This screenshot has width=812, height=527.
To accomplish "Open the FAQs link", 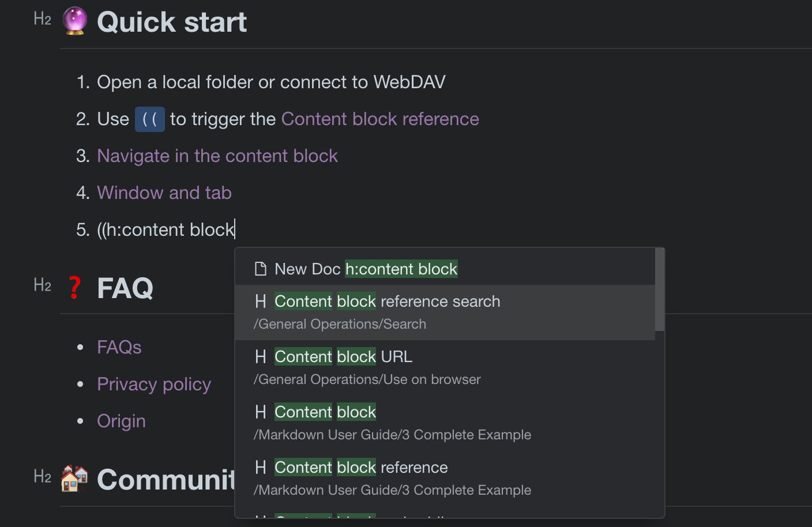I will click(x=119, y=347).
